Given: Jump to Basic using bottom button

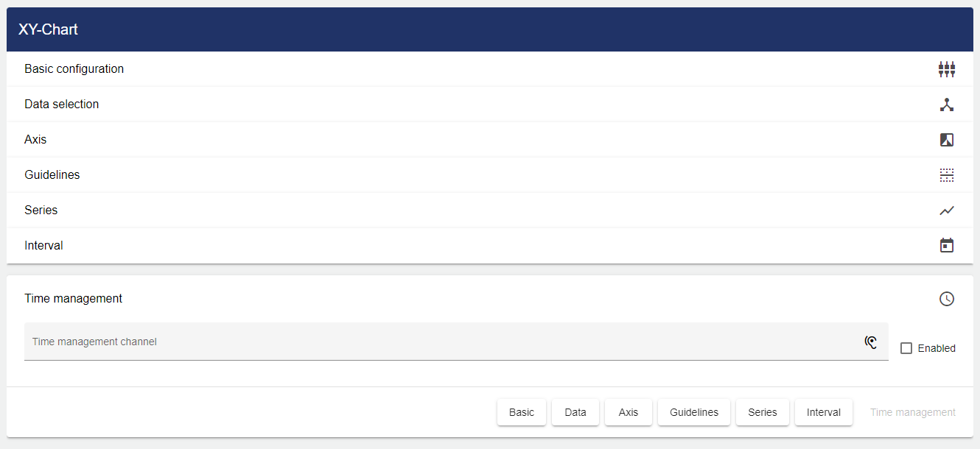Looking at the screenshot, I should [x=522, y=412].
